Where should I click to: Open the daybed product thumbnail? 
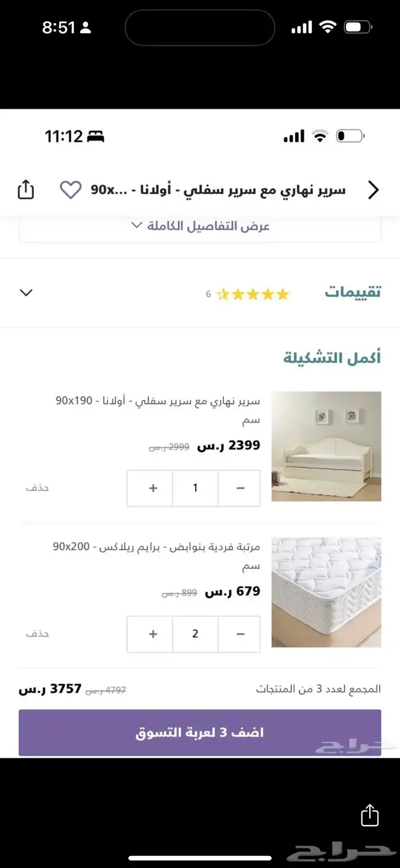(x=326, y=446)
